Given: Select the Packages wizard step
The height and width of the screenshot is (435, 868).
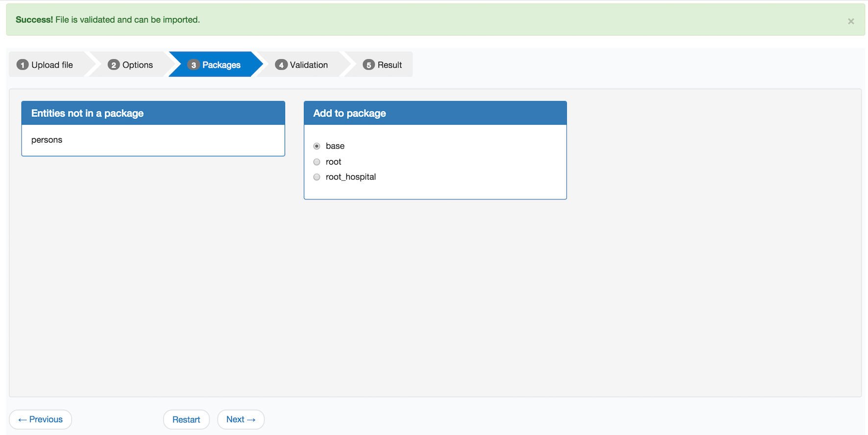Looking at the screenshot, I should 215,65.
